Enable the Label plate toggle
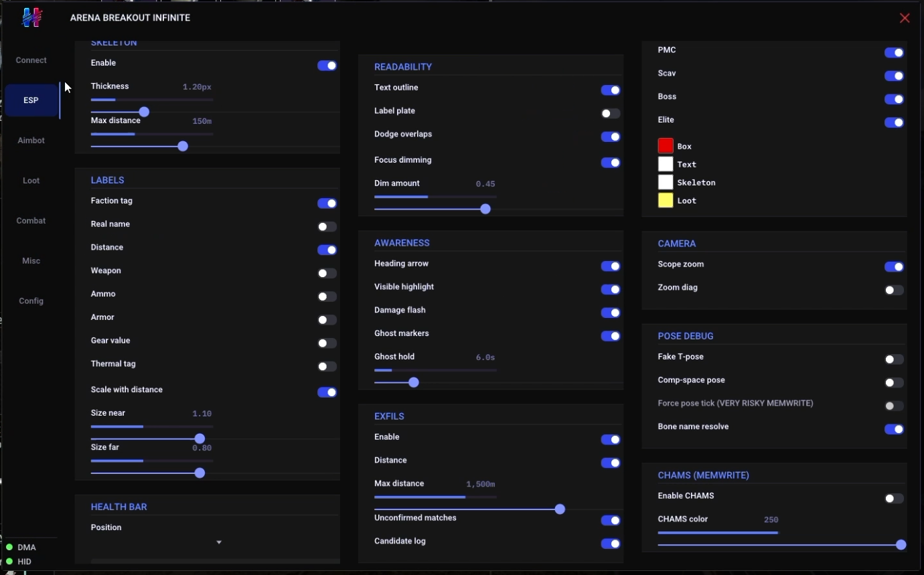 [611, 114]
